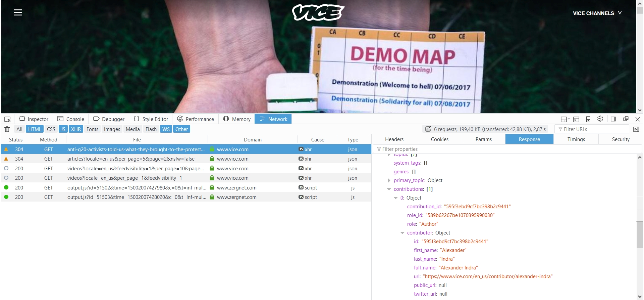
Task: Dock the devtools to the side
Action: (x=613, y=119)
